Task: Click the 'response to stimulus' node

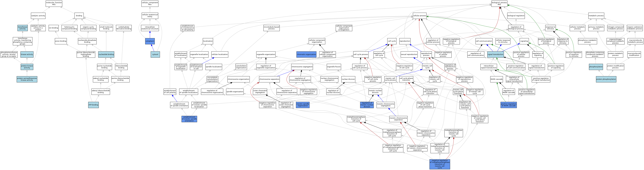Action: click(x=550, y=28)
